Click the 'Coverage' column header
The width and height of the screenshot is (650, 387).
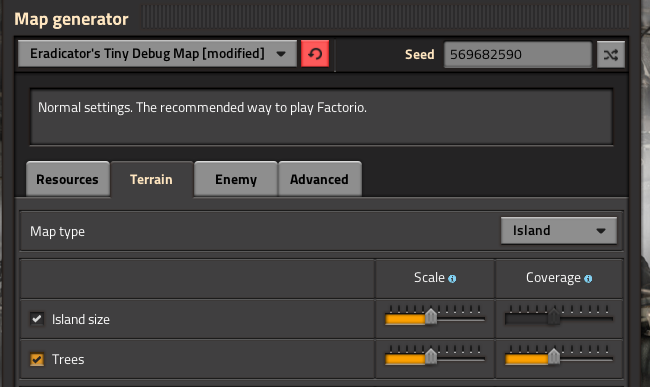point(553,278)
